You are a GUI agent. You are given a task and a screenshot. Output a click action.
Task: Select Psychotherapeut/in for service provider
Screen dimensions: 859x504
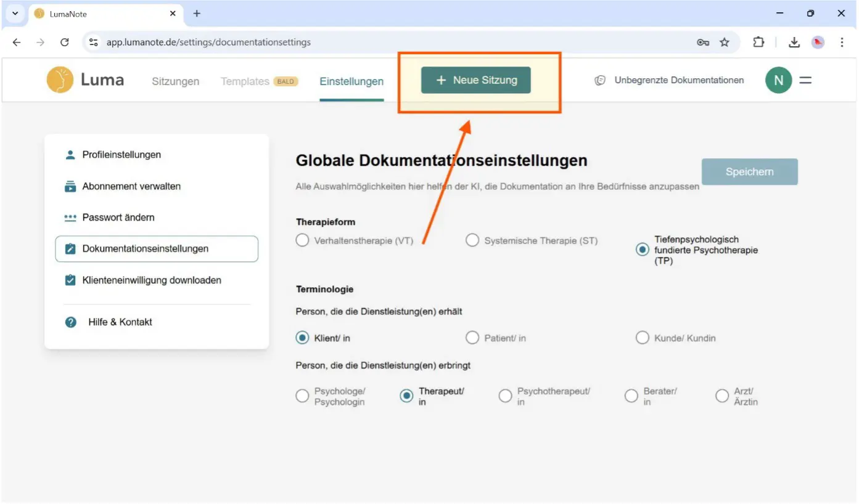coord(506,396)
